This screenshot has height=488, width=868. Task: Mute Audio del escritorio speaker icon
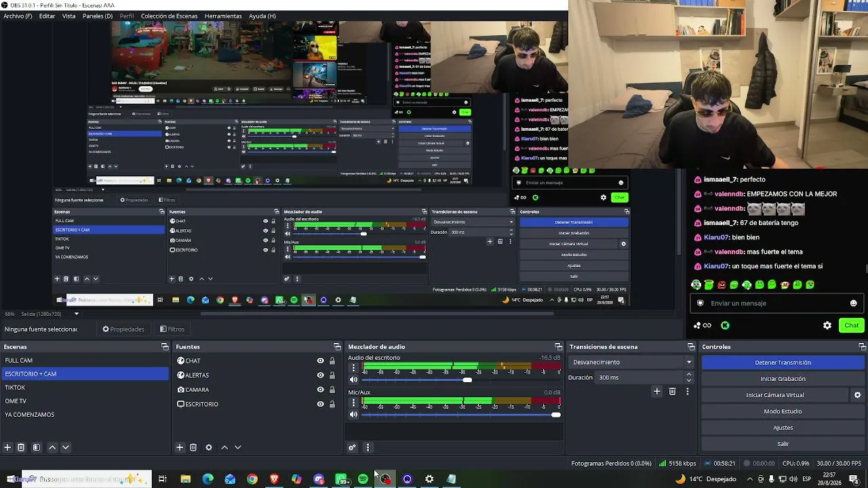353,380
